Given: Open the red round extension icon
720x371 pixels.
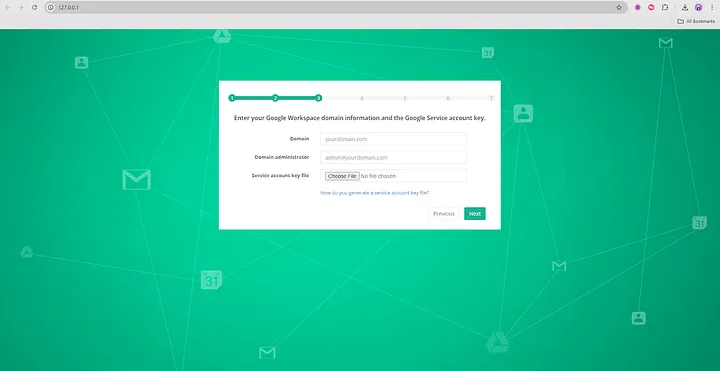Looking at the screenshot, I should 651,7.
